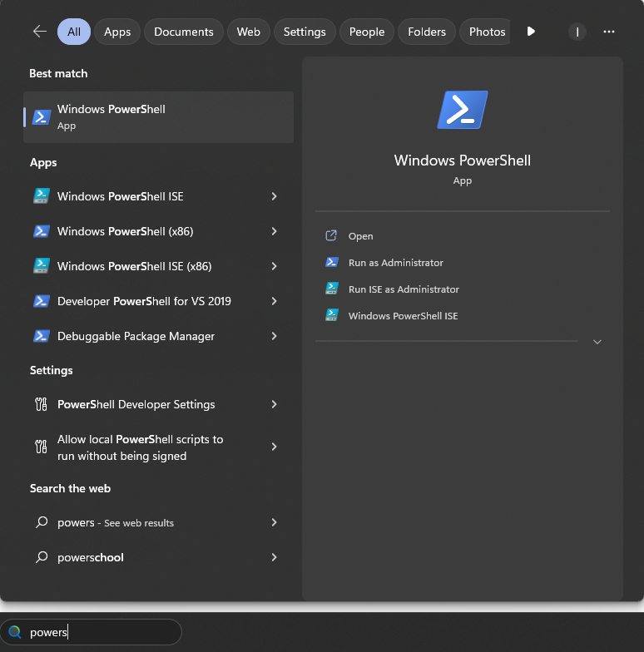Switch to the Photos filter tab
The width and height of the screenshot is (644, 652).
point(485,32)
